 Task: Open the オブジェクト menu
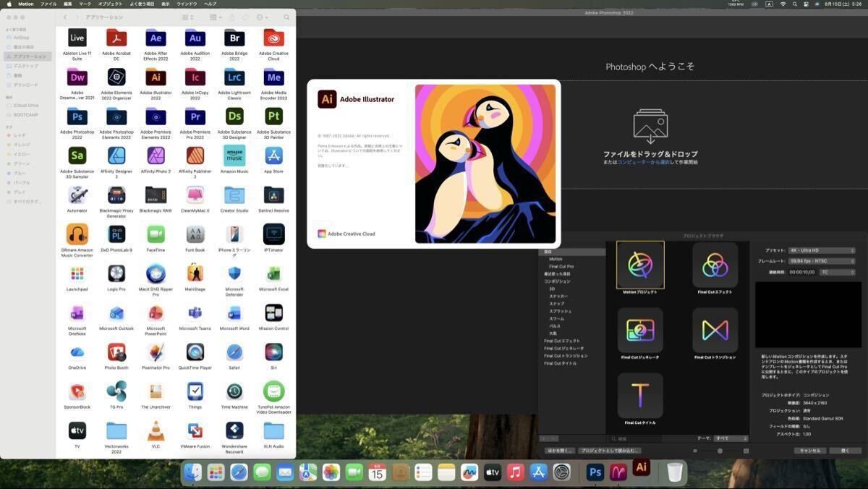click(110, 4)
